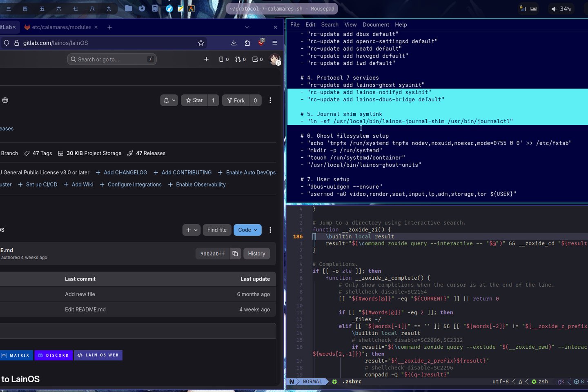The height and width of the screenshot is (392, 588).
Task: Open the 47 Tags link
Action: click(x=38, y=154)
